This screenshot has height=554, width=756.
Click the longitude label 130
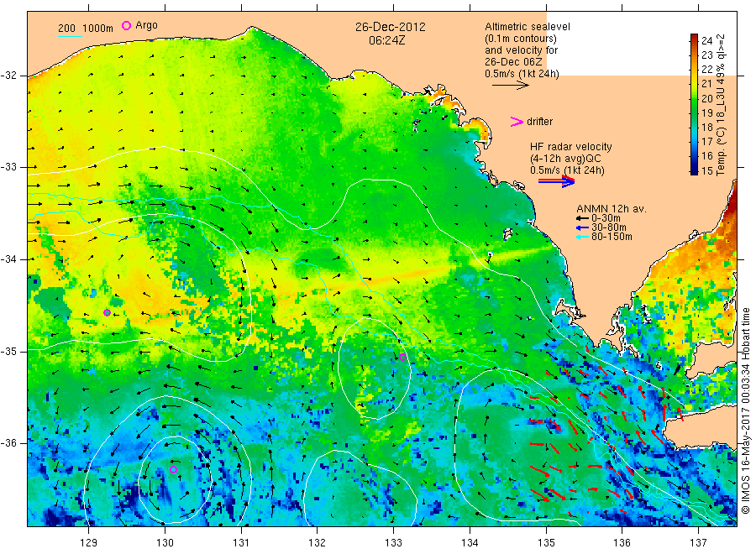[165, 543]
